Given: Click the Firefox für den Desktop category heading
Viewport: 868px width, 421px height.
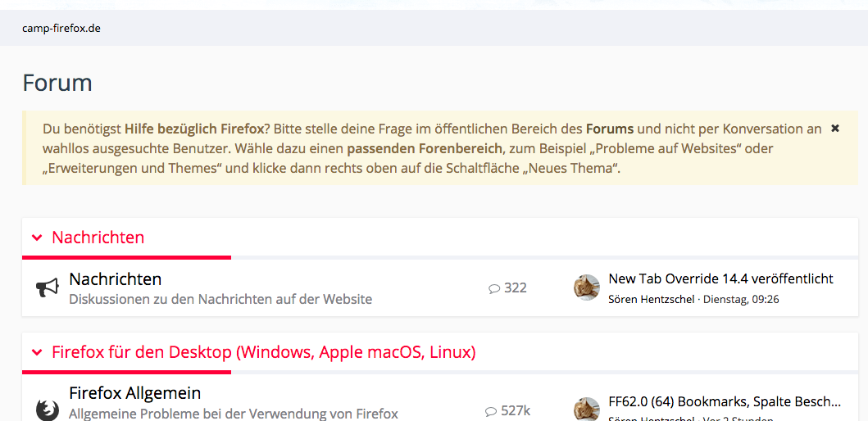Looking at the screenshot, I should [x=263, y=352].
